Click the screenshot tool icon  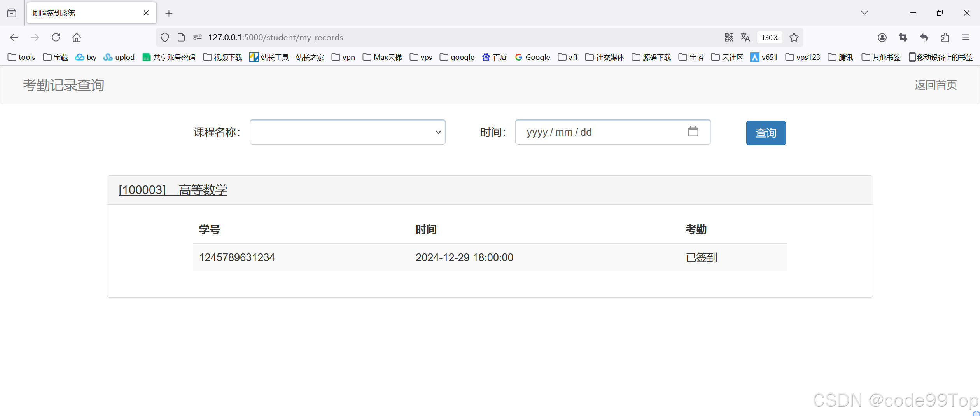coord(903,37)
